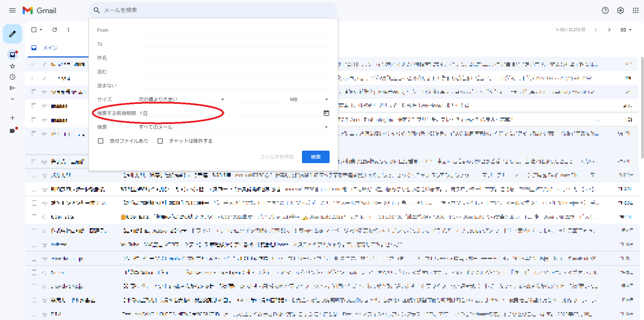This screenshot has width=644, height=320.
Task: Open the 次の値より大きい size dropdown
Action: point(182,99)
